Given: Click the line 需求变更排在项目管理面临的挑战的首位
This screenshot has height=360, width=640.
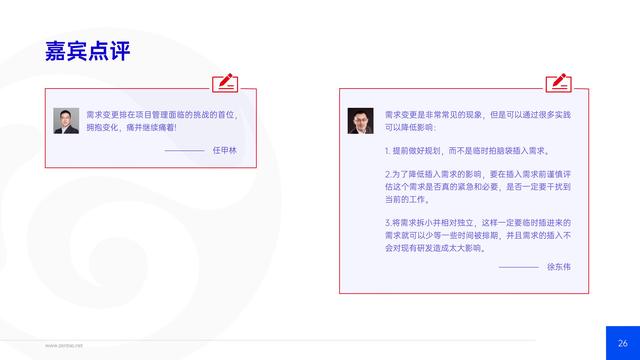Looking at the screenshot, I should pos(162,115).
